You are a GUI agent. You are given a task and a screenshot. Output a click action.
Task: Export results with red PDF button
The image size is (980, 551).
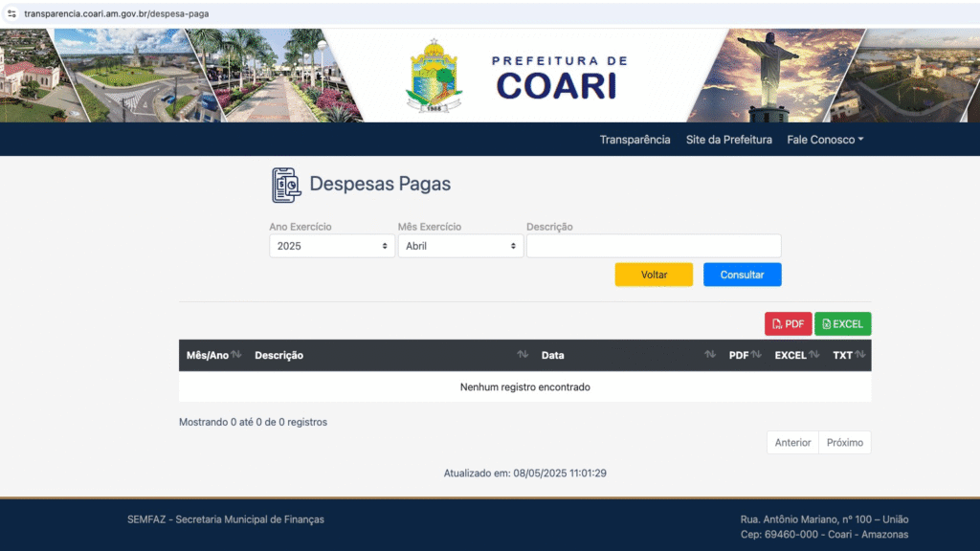[x=789, y=323]
